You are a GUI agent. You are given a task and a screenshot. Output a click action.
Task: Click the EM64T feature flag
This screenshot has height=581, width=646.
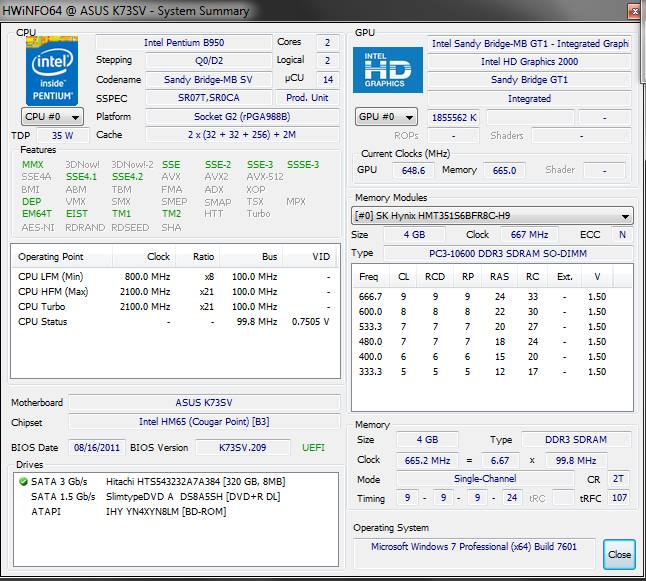(x=37, y=214)
